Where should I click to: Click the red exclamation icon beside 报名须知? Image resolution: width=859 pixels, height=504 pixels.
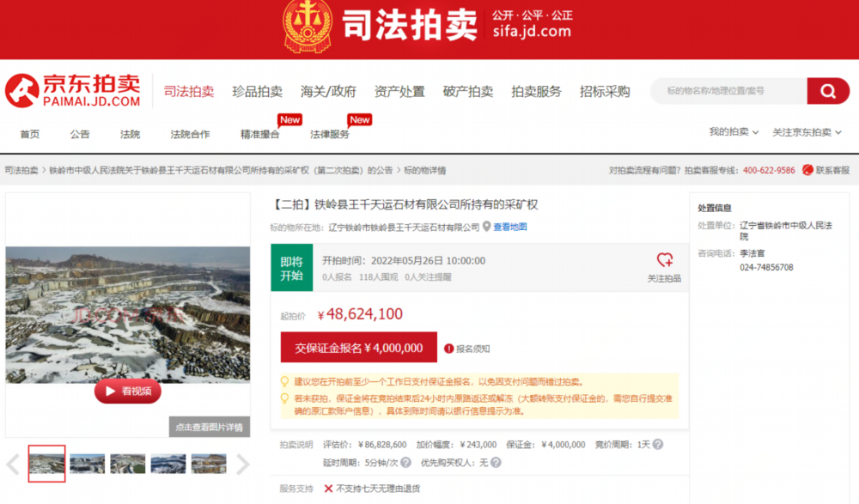(448, 349)
